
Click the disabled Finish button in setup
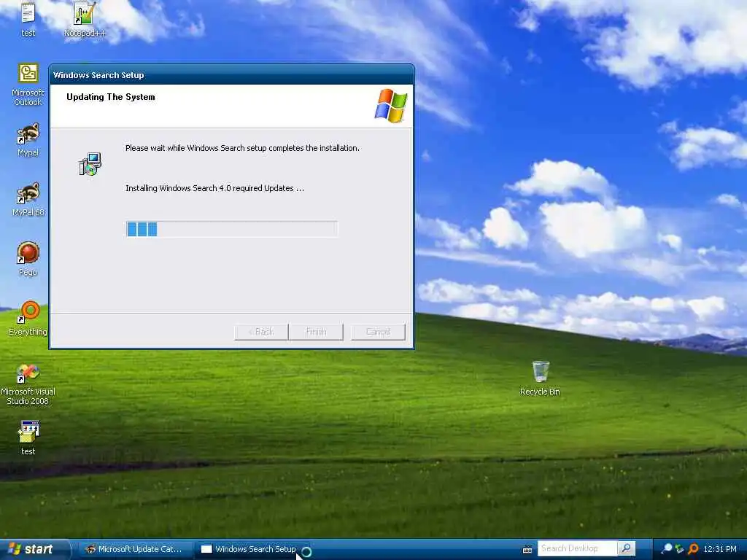click(316, 332)
